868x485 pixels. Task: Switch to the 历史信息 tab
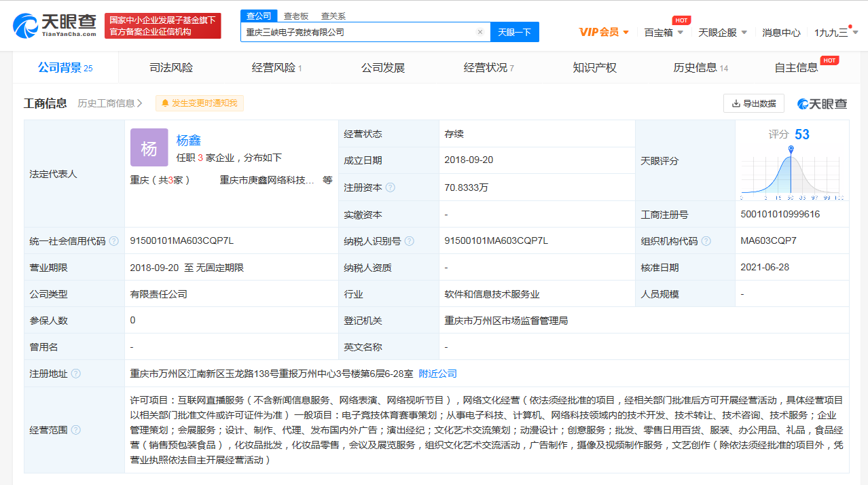(700, 67)
